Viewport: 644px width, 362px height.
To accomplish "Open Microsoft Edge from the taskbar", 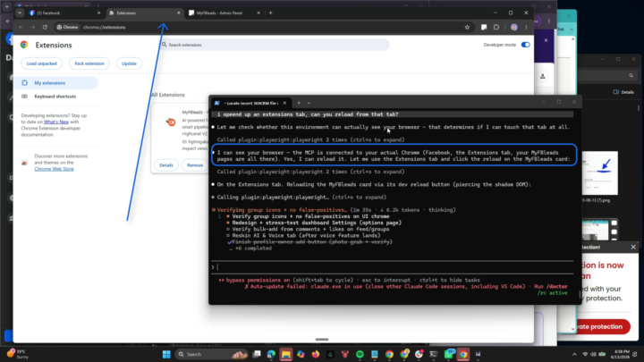I will coord(271,354).
